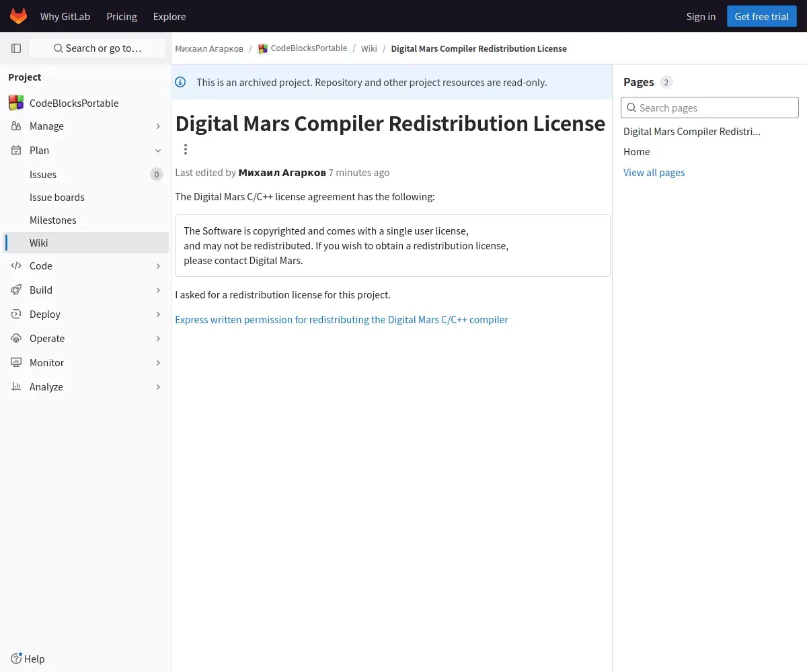Open the Explore menu item
This screenshot has width=807, height=672.
(169, 16)
